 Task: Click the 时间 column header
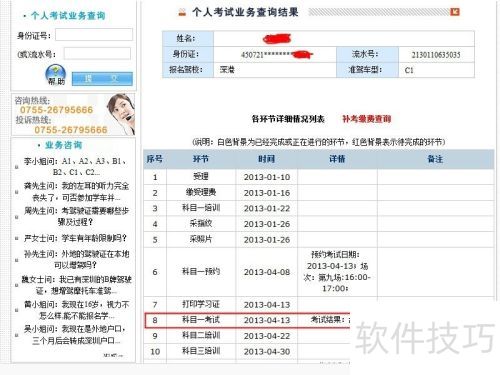(x=266, y=159)
